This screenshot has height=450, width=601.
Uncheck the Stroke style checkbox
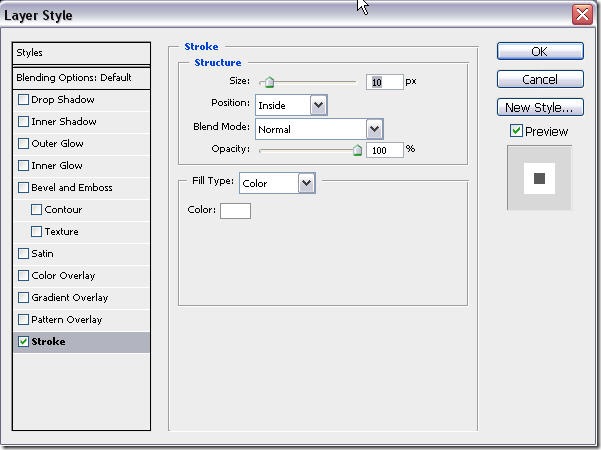click(24, 342)
